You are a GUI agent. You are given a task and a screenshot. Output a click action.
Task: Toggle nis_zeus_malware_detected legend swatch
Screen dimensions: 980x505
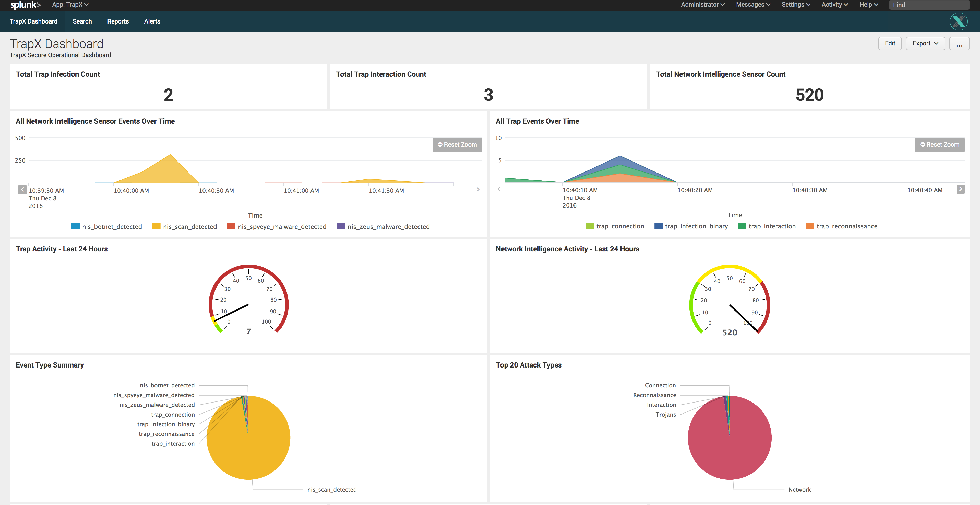[341, 227]
